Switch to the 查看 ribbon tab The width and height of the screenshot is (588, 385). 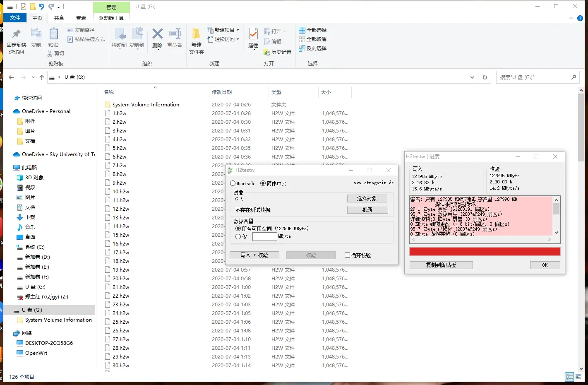81,18
